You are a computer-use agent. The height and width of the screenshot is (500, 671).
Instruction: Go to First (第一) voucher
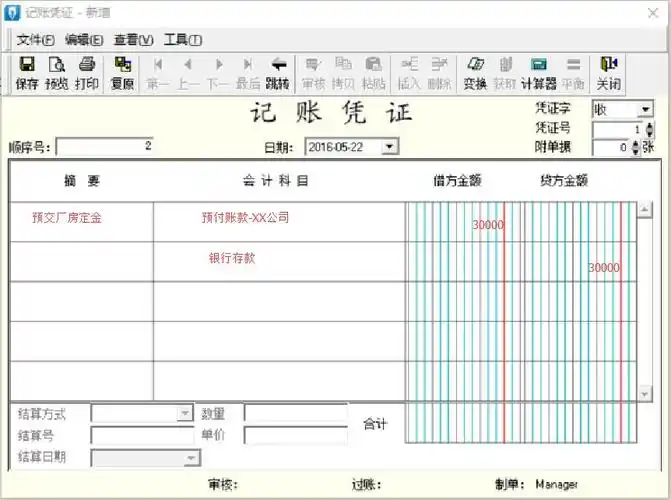tap(158, 73)
